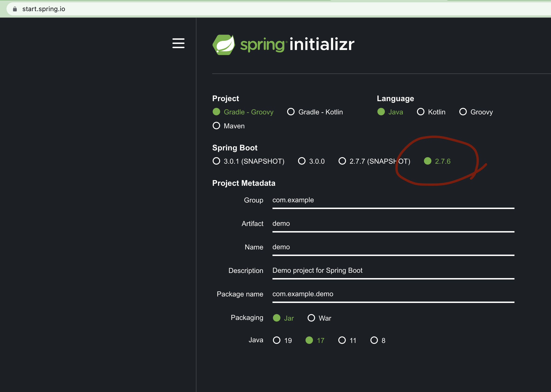Screen dimensions: 551x392
Task: Edit the Group field com.example
Action: click(393, 201)
